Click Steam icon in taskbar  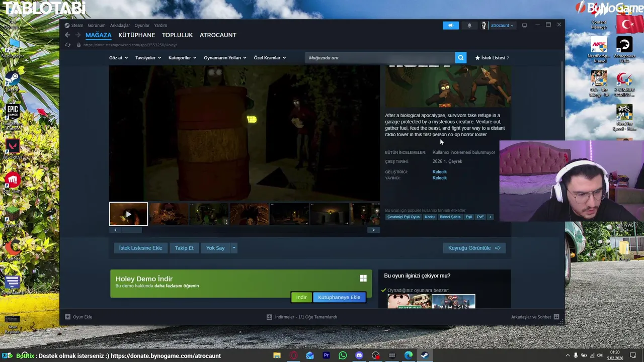(425, 355)
